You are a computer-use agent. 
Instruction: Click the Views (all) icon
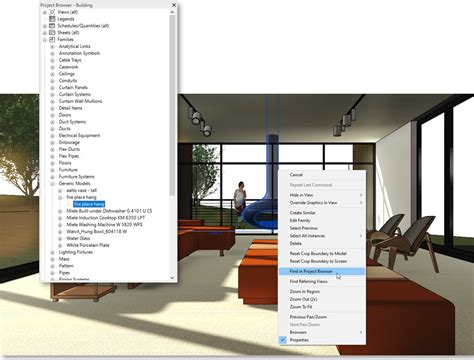(x=52, y=12)
